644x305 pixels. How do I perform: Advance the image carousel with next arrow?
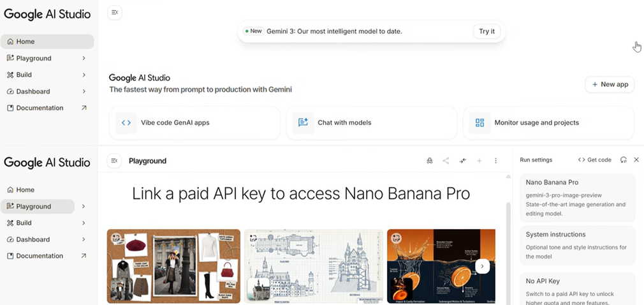pyautogui.click(x=483, y=266)
